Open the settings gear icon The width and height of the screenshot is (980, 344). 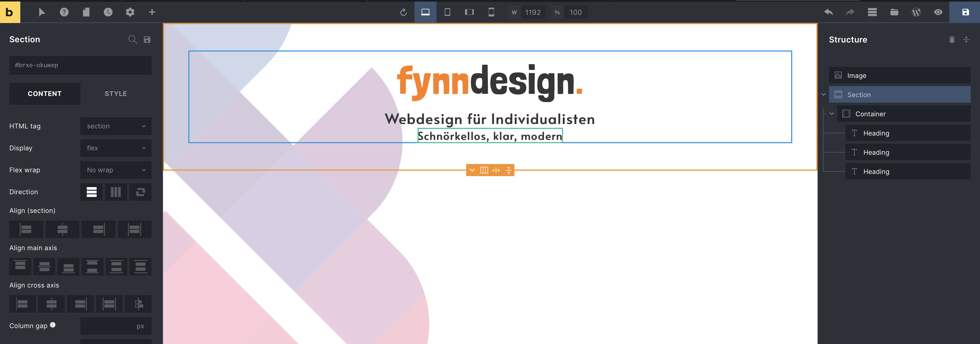click(x=130, y=12)
